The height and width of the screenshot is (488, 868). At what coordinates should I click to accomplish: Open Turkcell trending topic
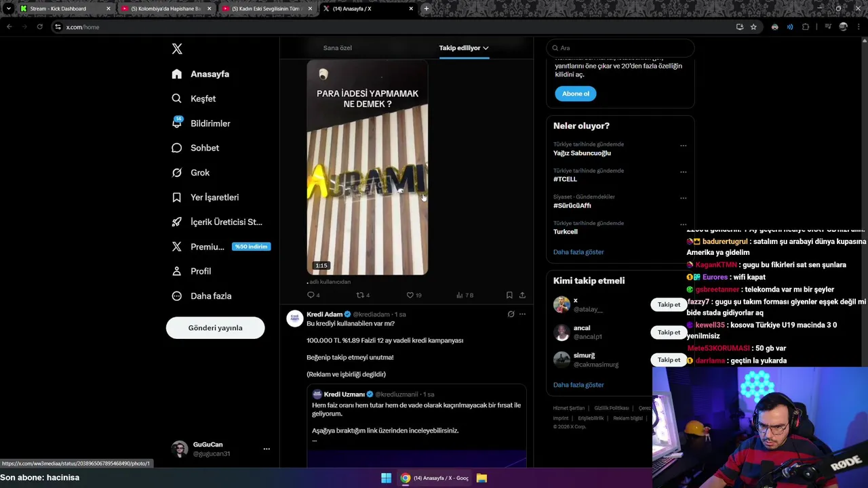566,232
